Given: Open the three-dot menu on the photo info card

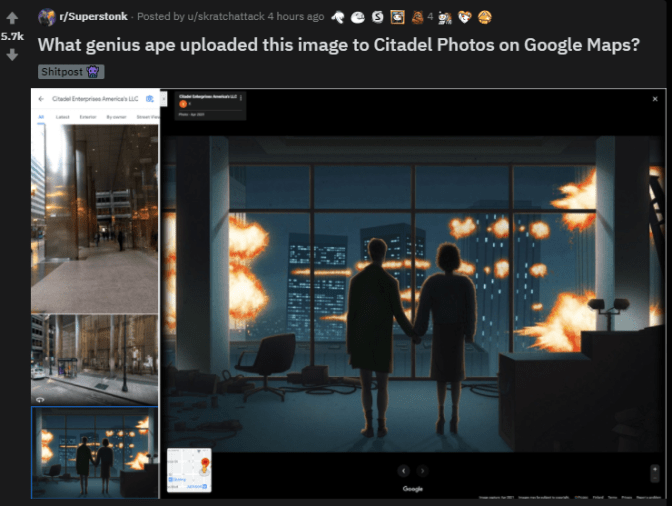Looking at the screenshot, I should point(241,98).
